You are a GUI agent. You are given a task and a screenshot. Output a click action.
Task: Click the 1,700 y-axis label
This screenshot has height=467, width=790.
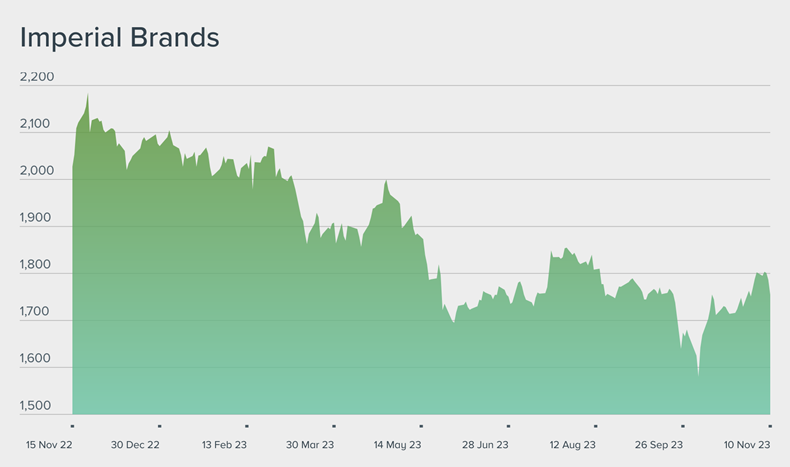pos(37,312)
